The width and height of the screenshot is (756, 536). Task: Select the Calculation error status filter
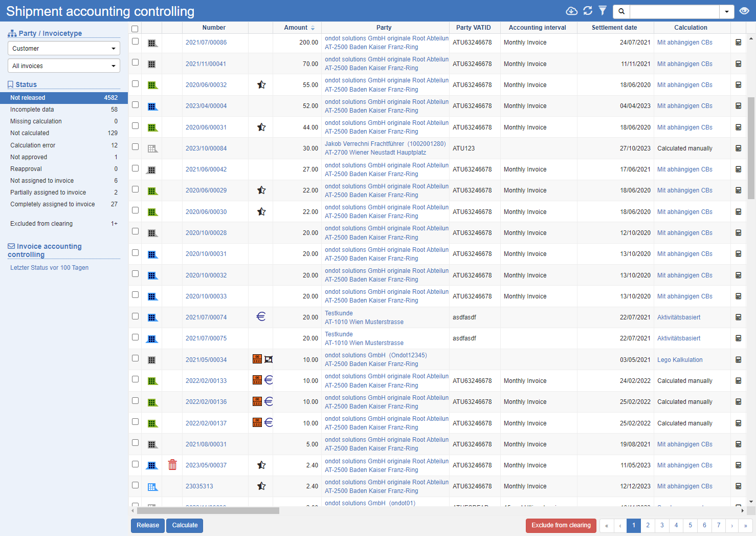(33, 145)
